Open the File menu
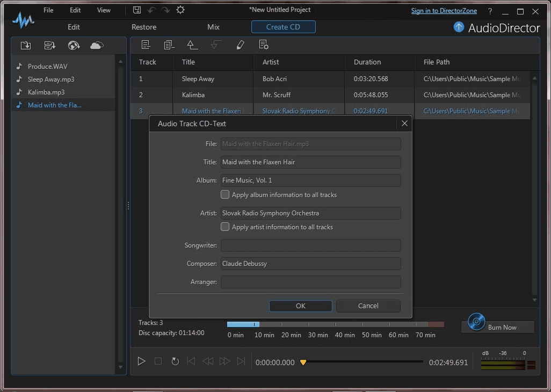 (x=48, y=10)
